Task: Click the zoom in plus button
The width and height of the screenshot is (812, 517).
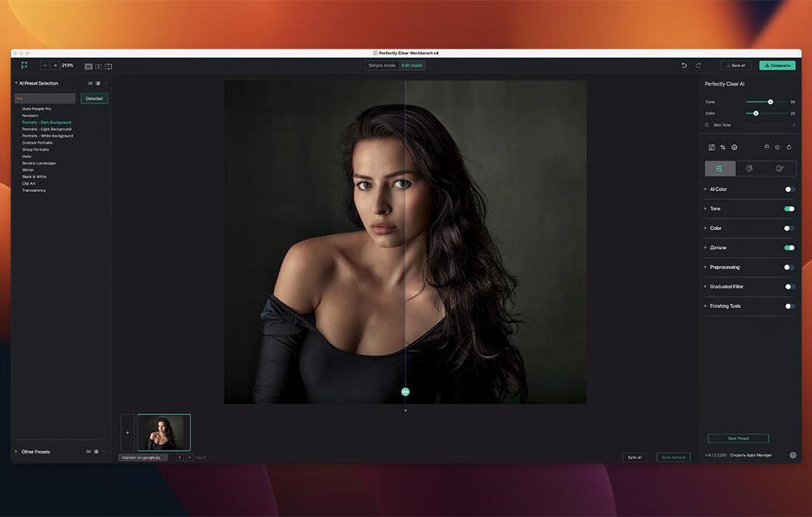Action: point(55,66)
